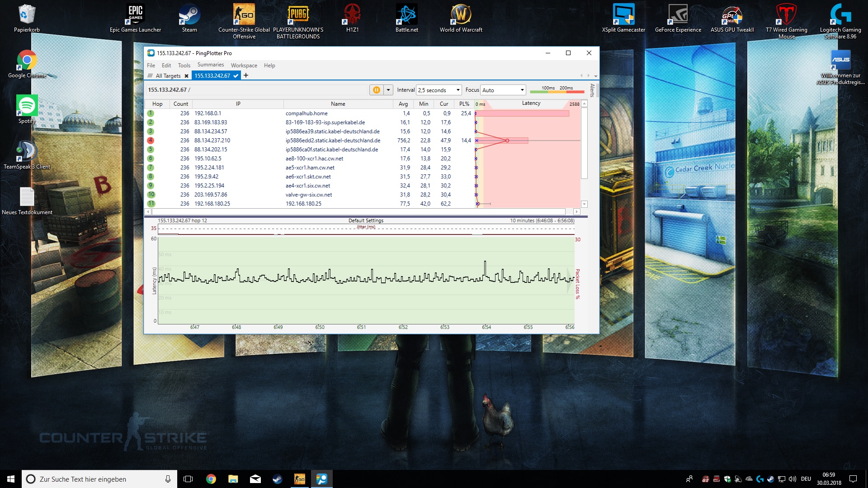Open Epic Games Launcher desktop icon
Image resolution: width=868 pixels, height=488 pixels.
pos(135,19)
